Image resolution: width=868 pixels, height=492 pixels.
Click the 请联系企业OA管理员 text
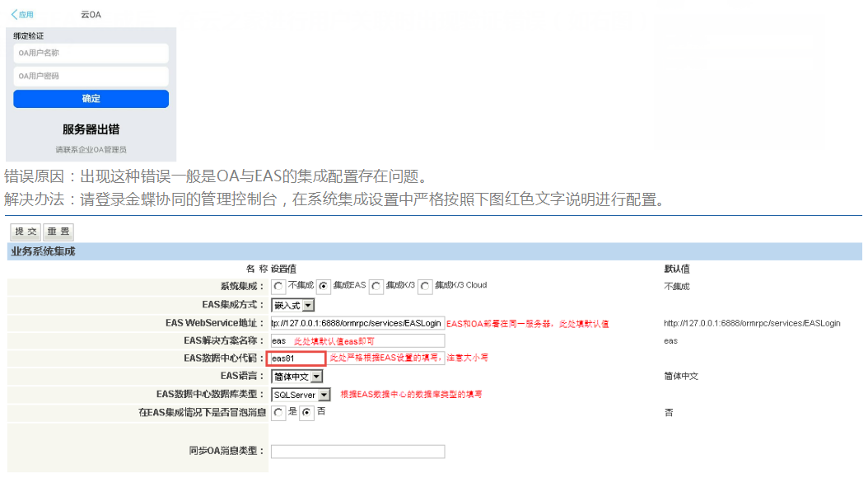(91, 150)
